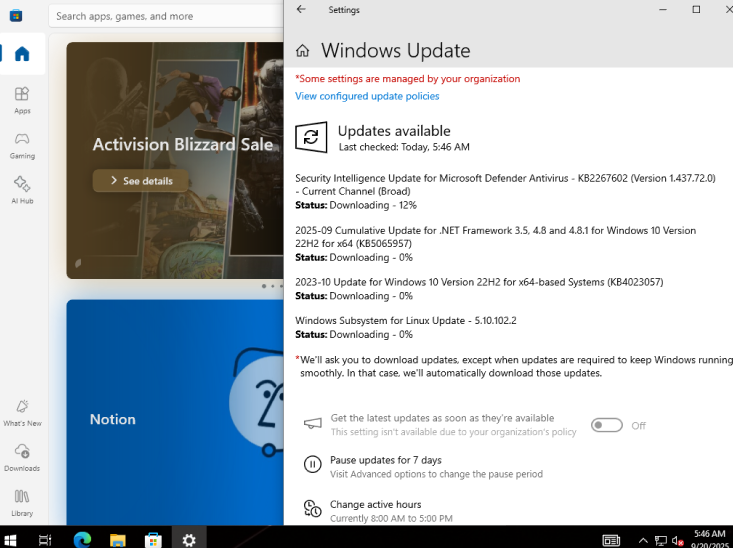Open Microsoft Store Home tab
This screenshot has height=548, width=733.
22,54
